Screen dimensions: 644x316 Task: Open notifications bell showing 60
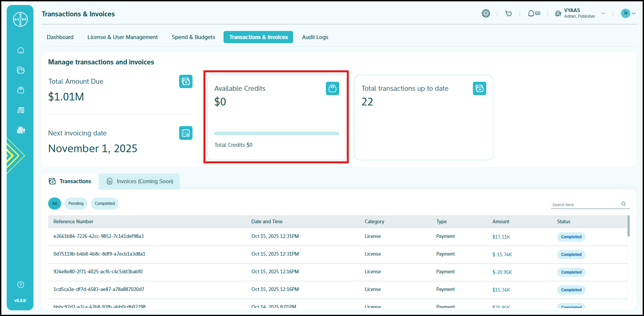click(x=534, y=14)
